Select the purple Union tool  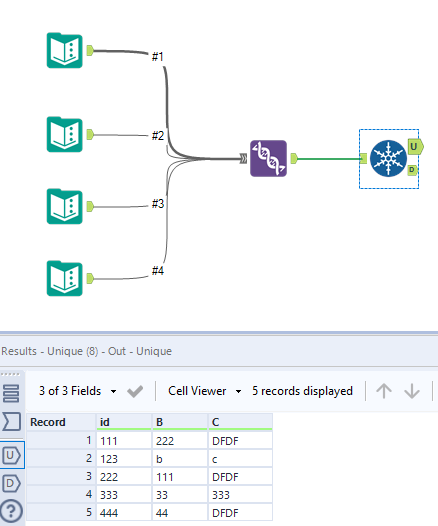point(268,158)
